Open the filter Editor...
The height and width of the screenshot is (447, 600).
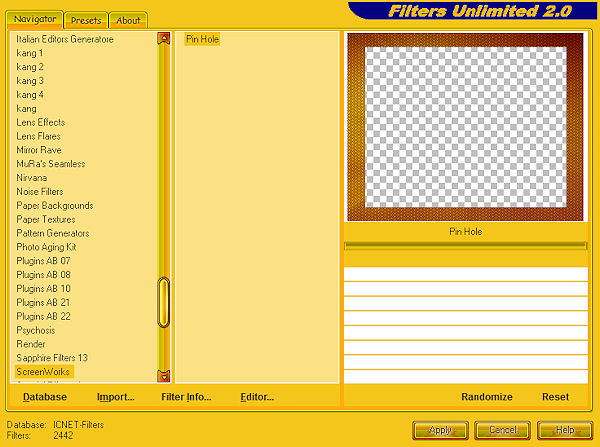(x=257, y=397)
